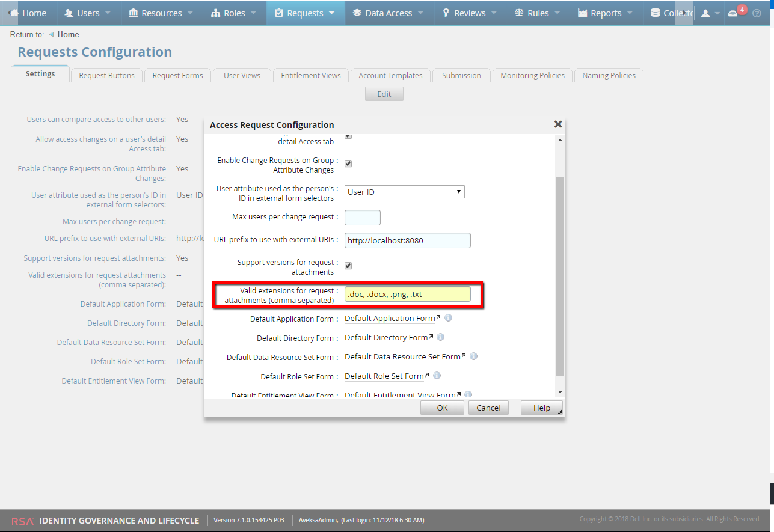The image size is (774, 532).
Task: Toggle the detail Access tab checkbox
Action: coord(348,136)
